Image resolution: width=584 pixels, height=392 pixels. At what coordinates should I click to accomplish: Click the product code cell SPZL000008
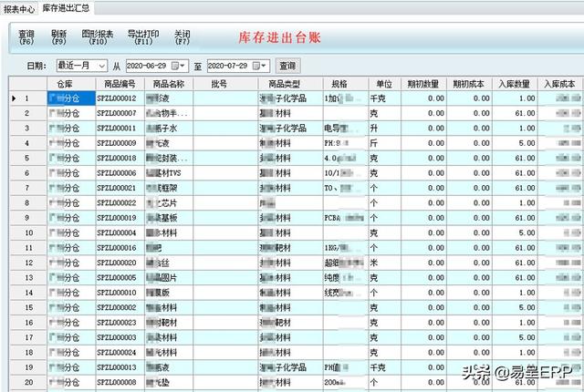coord(117,382)
